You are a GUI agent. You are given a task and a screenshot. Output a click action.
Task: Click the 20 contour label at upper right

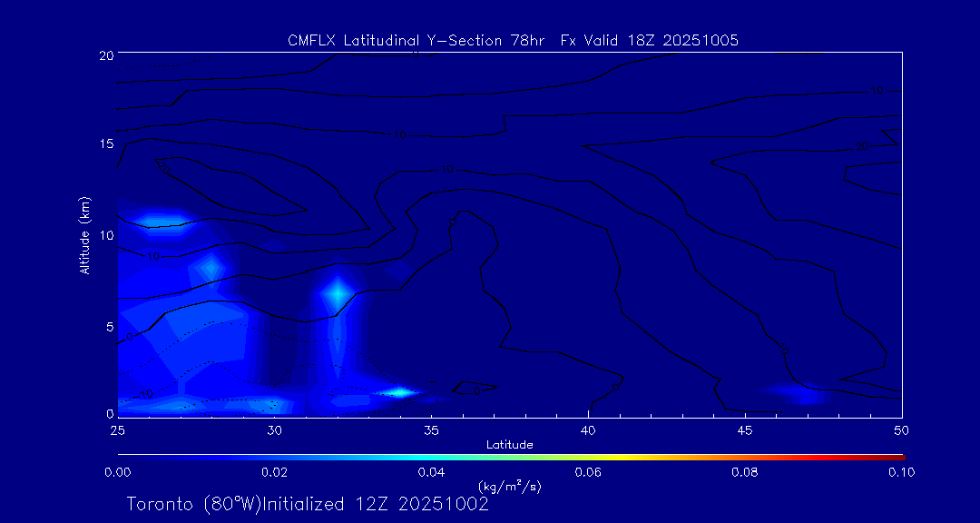[861, 145]
